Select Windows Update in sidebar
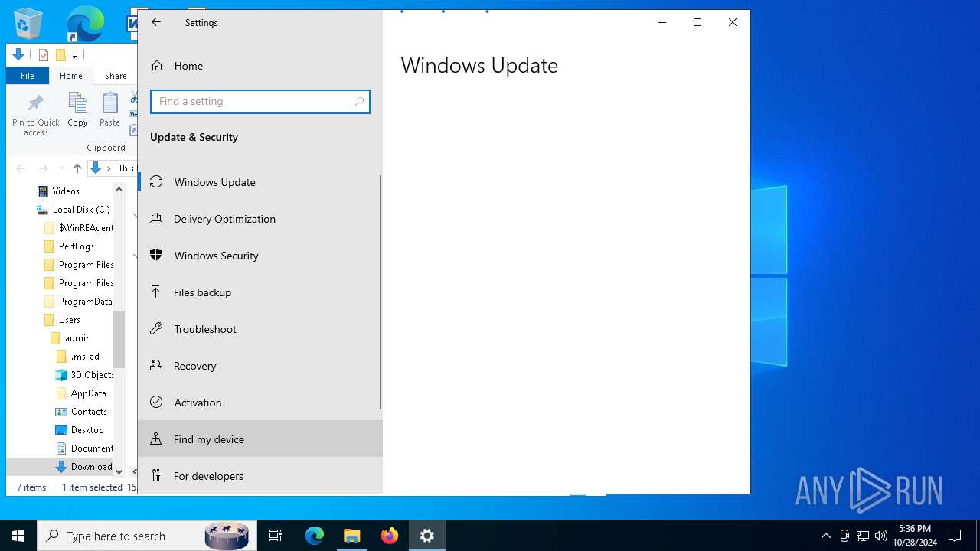The height and width of the screenshot is (551, 980). pyautogui.click(x=260, y=182)
